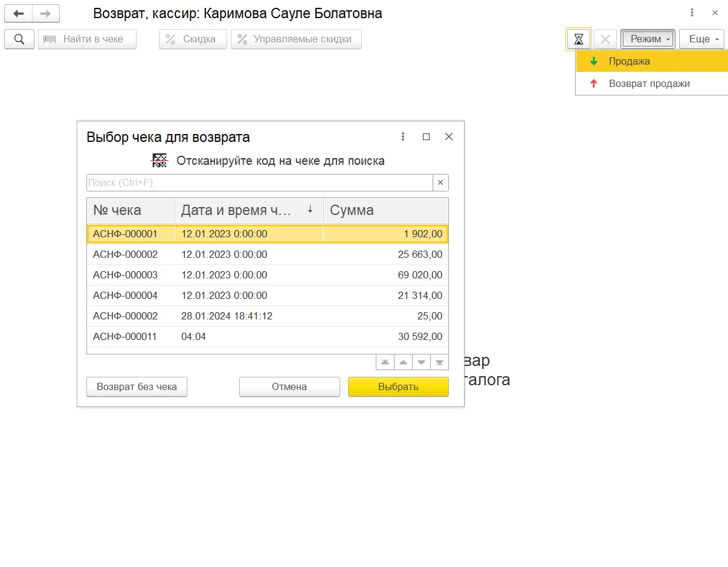Sort by 'Сумма' column header
The width and height of the screenshot is (728, 567).
coord(386,211)
